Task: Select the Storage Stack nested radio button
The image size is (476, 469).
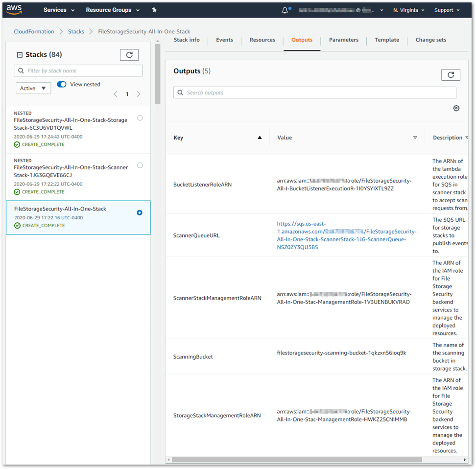Action: (x=140, y=118)
